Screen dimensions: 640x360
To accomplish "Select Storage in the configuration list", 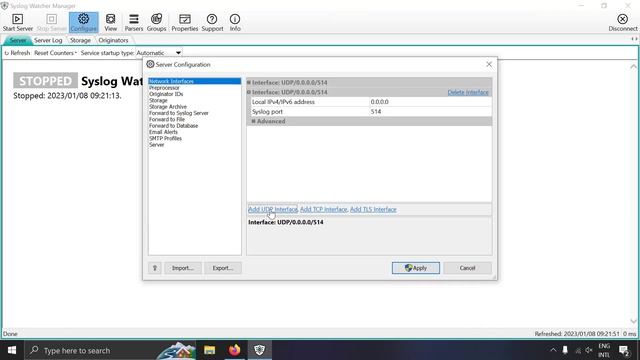I will tap(158, 100).
